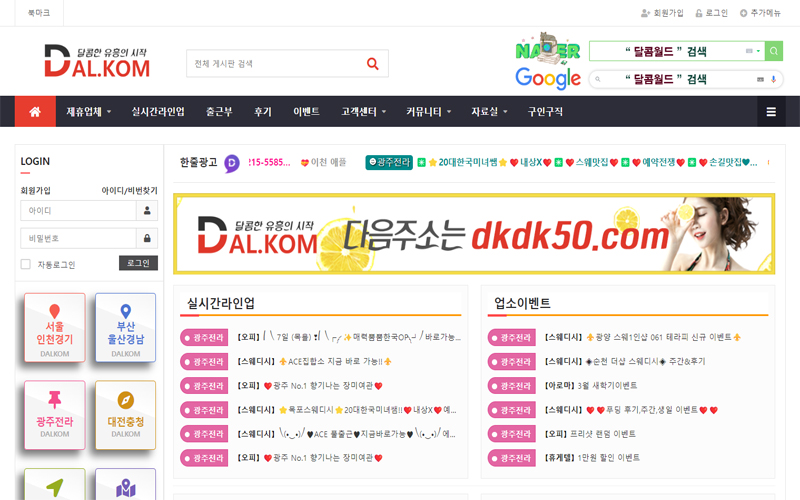Viewport: 800px width, 500px height.
Task: Open event 푸딩 후기,주간,생일 이벤트
Action: [632, 410]
